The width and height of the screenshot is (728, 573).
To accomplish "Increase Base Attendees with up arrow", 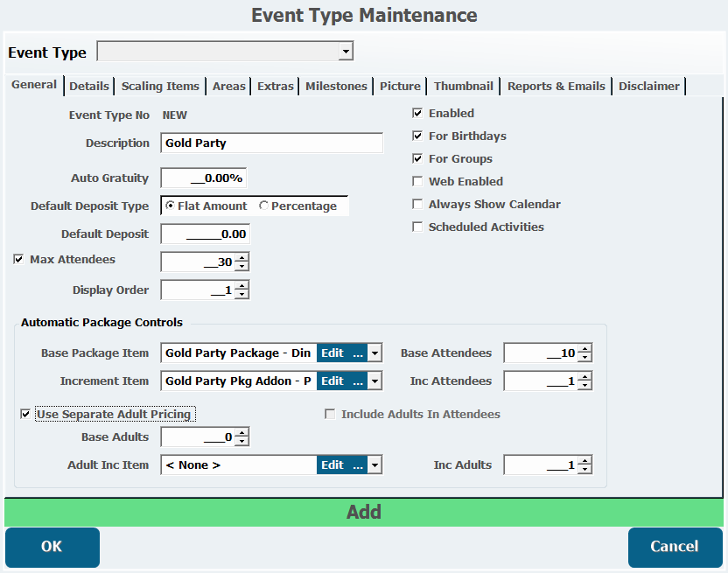I will click(x=584, y=349).
